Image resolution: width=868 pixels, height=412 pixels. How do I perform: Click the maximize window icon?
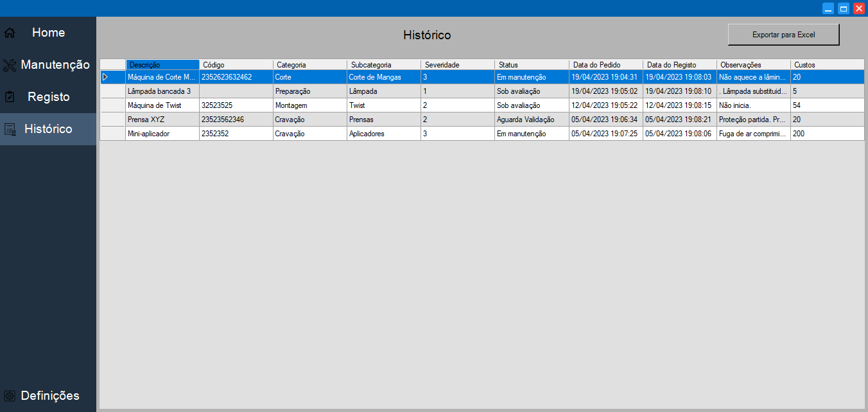point(843,8)
